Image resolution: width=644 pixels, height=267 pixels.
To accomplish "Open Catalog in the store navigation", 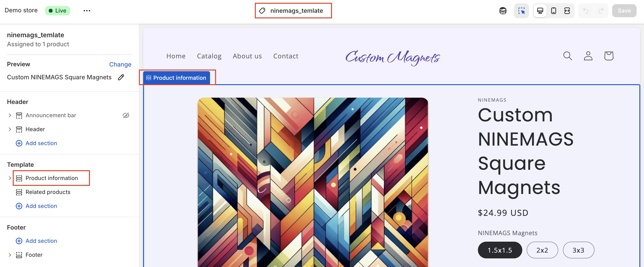I will click(x=209, y=56).
